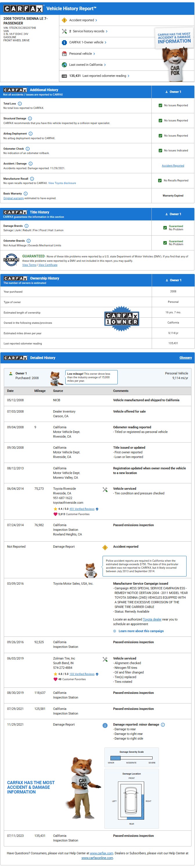
Task: Click the Accident Reported link
Action: click(x=173, y=166)
